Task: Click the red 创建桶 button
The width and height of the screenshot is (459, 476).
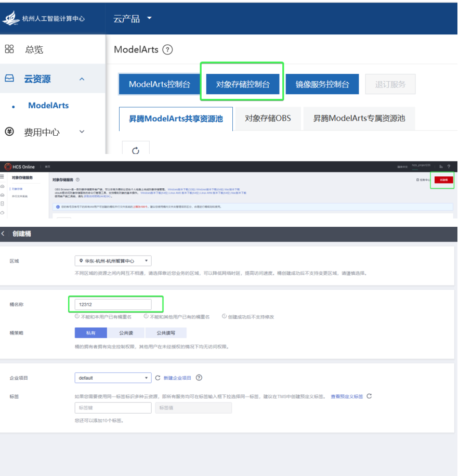Action: coord(443,180)
